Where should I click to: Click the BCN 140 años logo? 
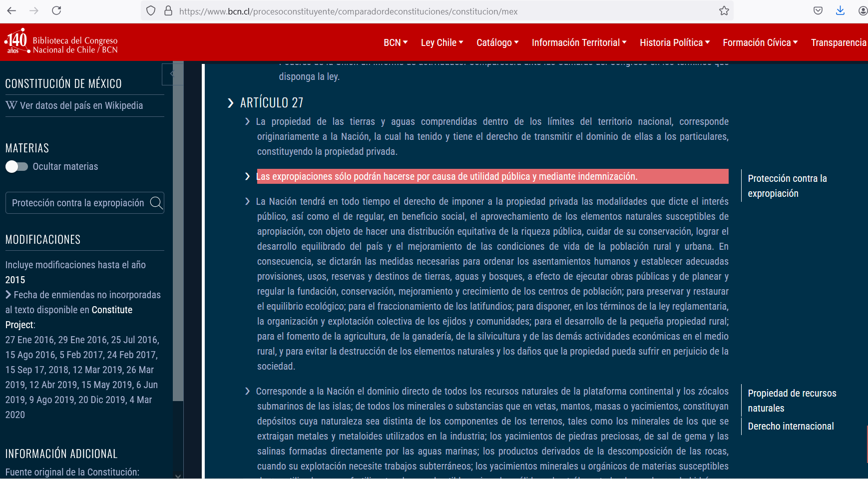[61, 41]
